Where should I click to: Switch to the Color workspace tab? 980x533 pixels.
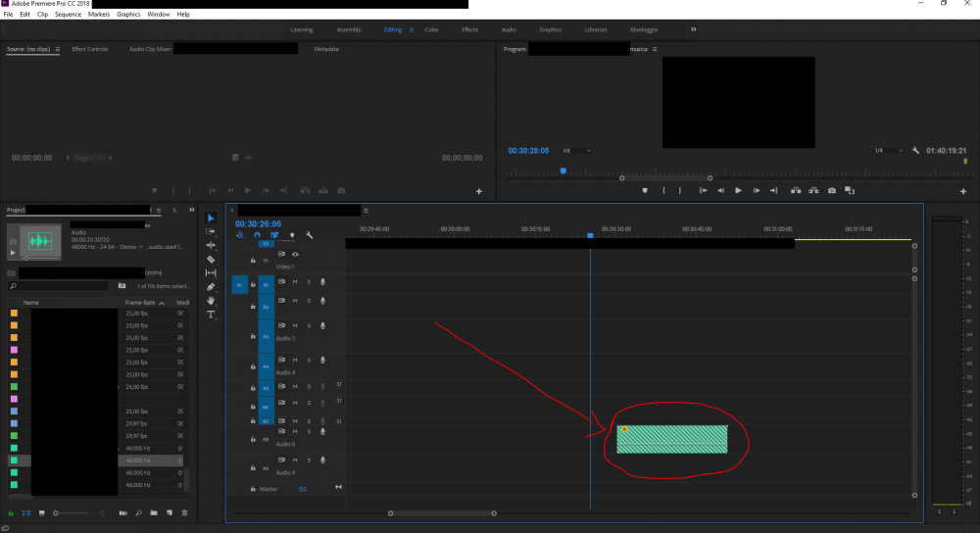[431, 29]
